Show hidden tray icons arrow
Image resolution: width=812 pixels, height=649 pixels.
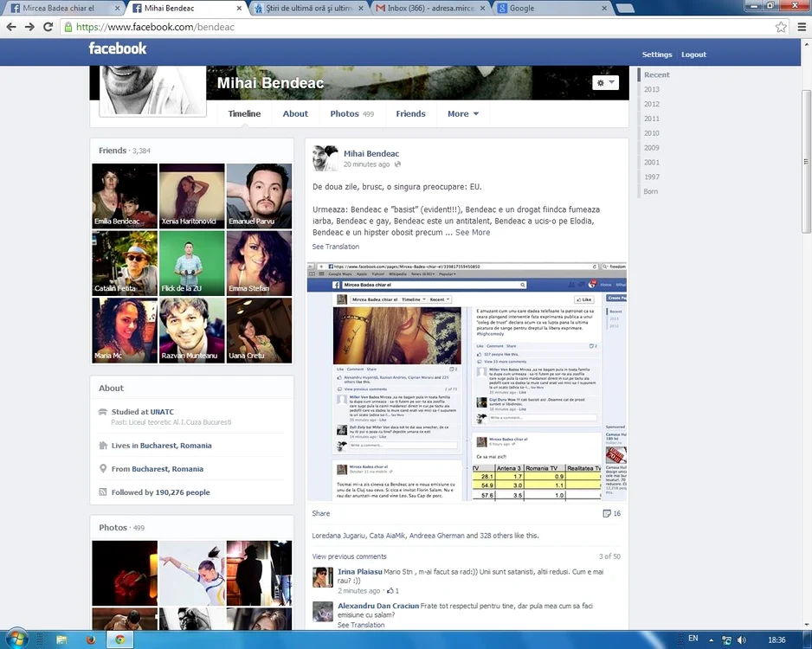711,640
